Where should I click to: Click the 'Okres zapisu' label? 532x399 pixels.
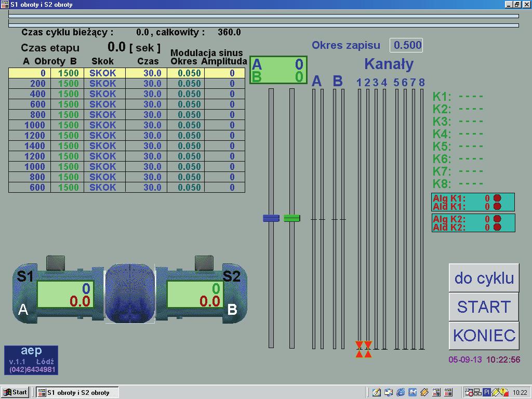346,45
